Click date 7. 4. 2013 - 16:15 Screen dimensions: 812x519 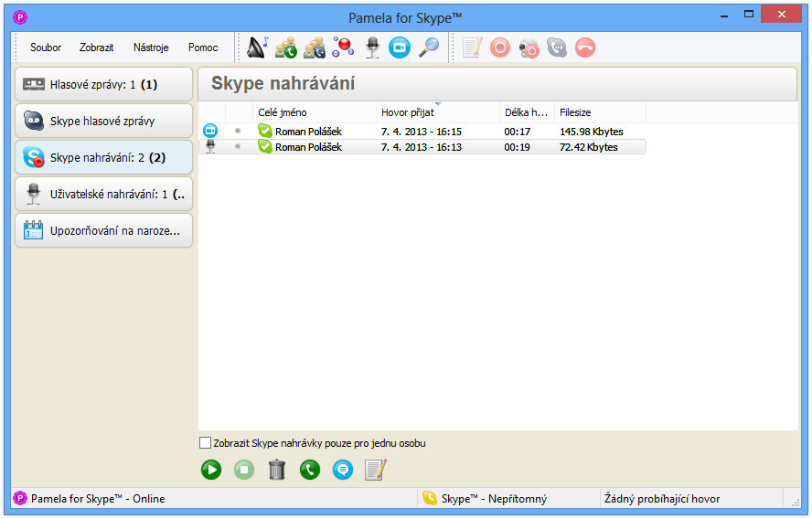coord(421,132)
